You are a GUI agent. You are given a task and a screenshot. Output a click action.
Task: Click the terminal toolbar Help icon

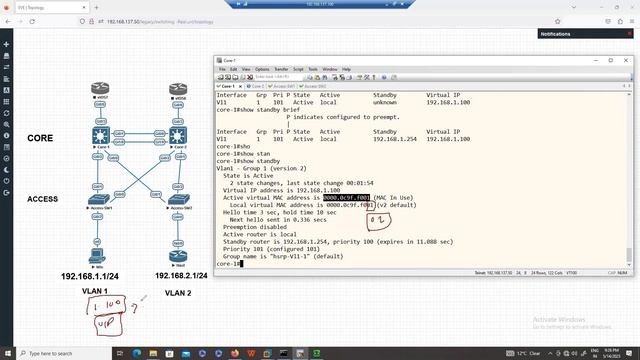pos(384,77)
